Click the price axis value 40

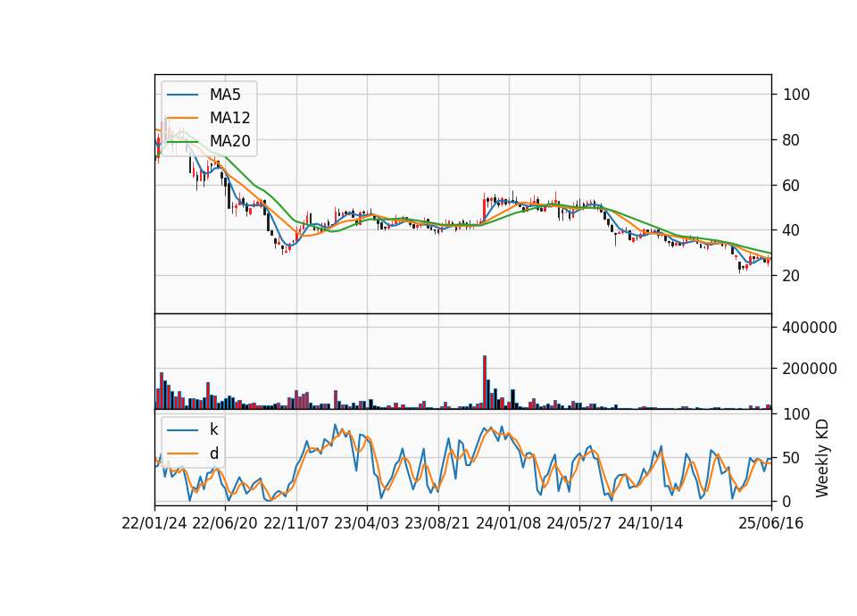(792, 230)
